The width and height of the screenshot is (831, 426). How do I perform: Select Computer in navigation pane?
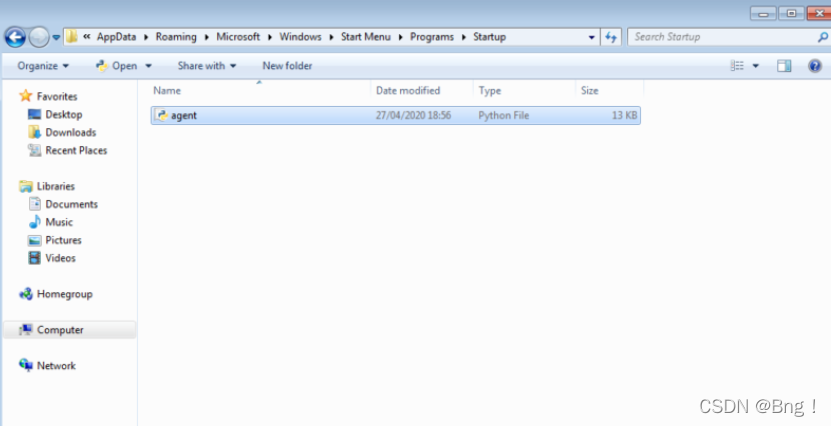click(x=60, y=330)
